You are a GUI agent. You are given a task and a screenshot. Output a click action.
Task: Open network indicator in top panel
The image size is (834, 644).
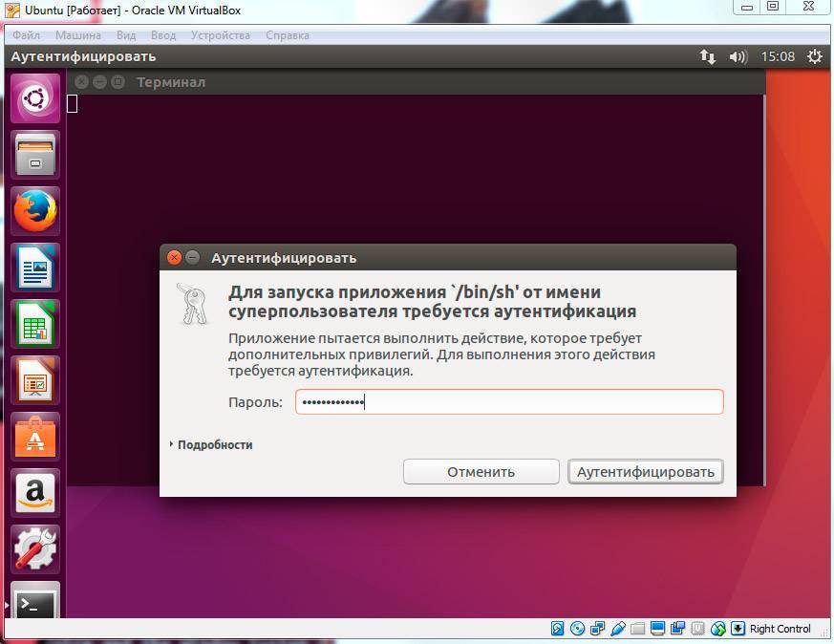707,56
